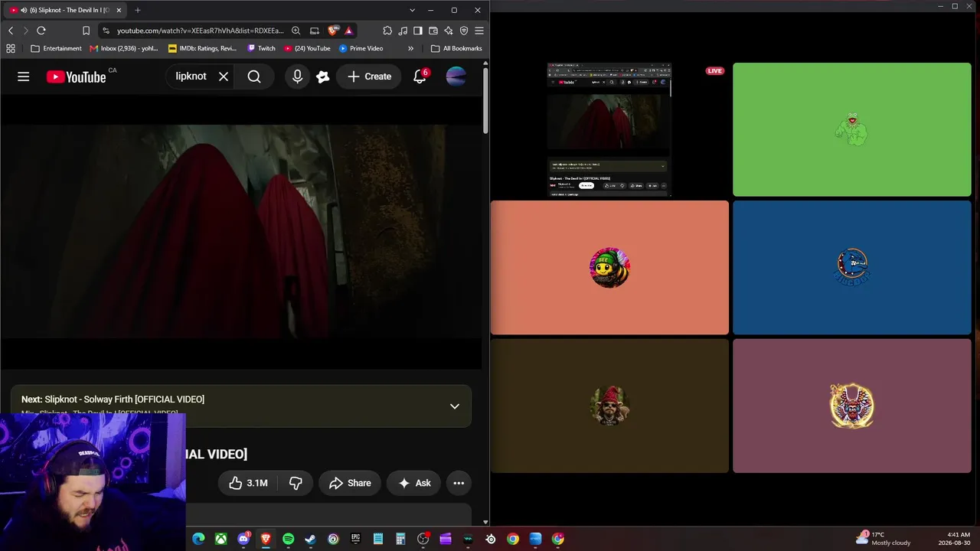Dislike the Slipknot video
The height and width of the screenshot is (551, 980).
coord(296,483)
